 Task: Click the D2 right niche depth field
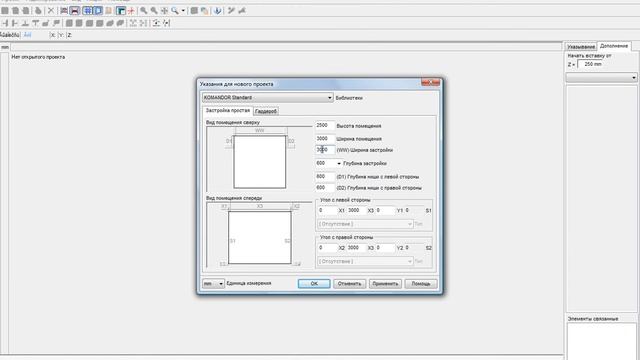(325, 188)
